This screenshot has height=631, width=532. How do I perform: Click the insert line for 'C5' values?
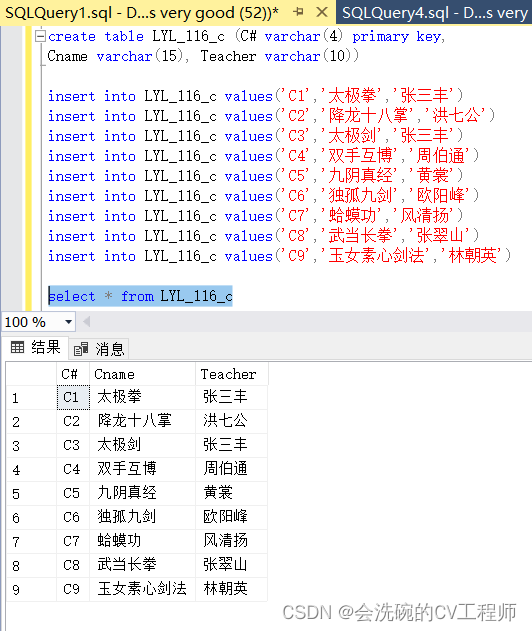click(x=256, y=176)
